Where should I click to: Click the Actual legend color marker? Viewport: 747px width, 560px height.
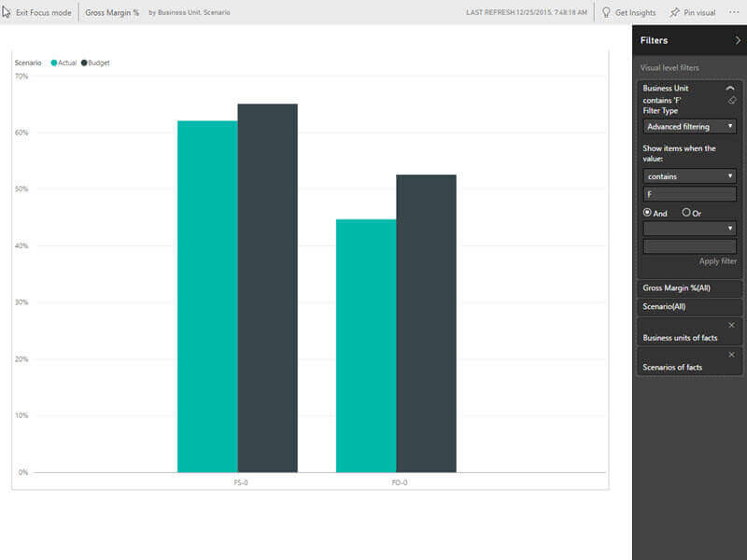[54, 63]
